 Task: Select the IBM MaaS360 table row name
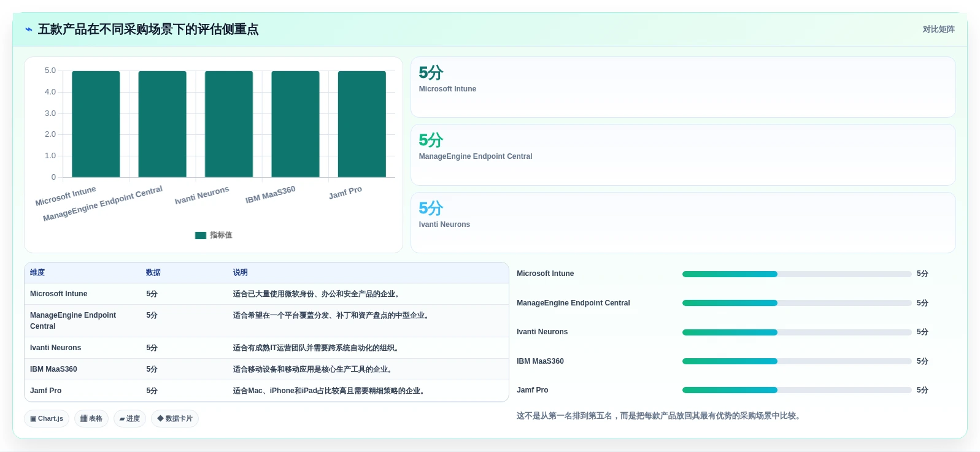click(53, 370)
